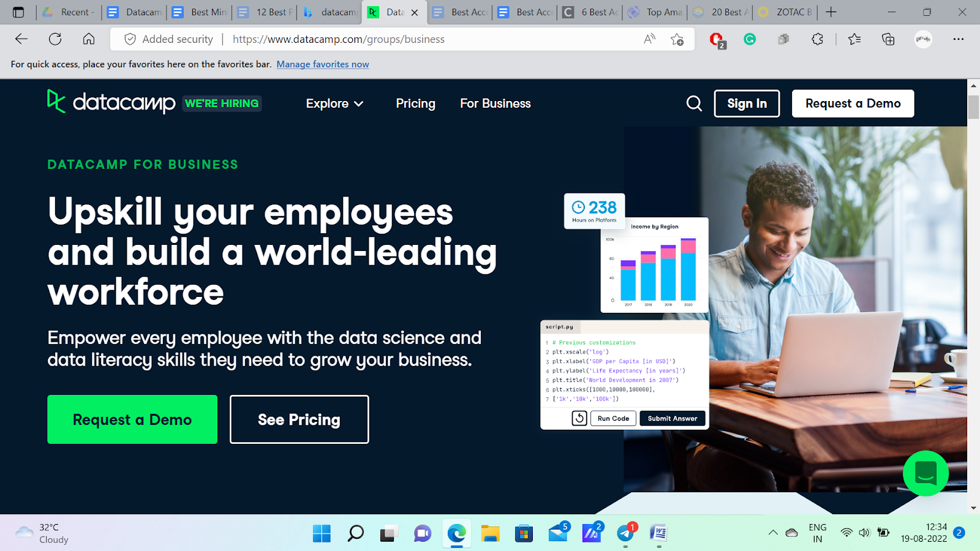Open the Manage favorites now link
Image resolution: width=980 pixels, height=551 pixels.
[x=323, y=64]
